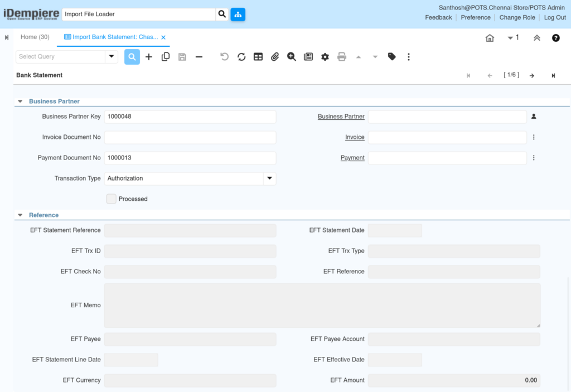Toggle the grid view icon
The height and width of the screenshot is (392, 571).
click(258, 57)
